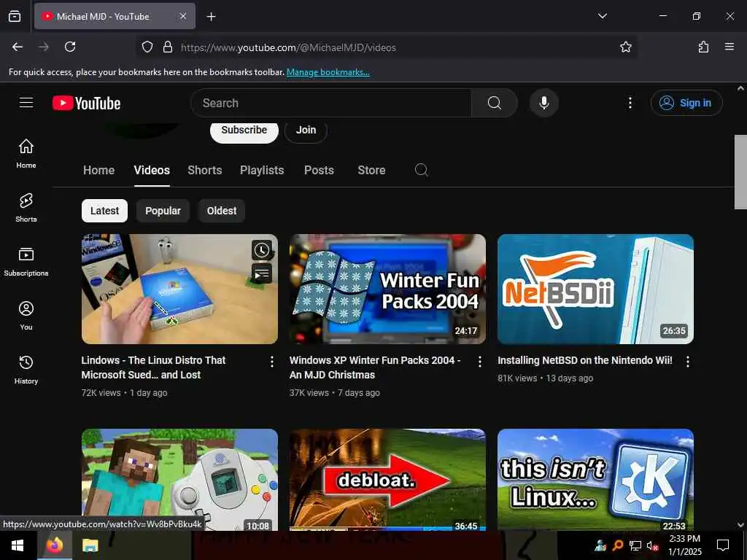Open options menu for Lindows video
Screen dimensions: 747x560
pos(271,362)
